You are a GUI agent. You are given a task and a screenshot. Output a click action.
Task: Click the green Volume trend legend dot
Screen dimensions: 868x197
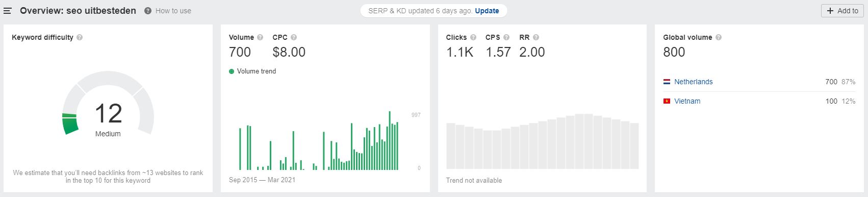[232, 71]
